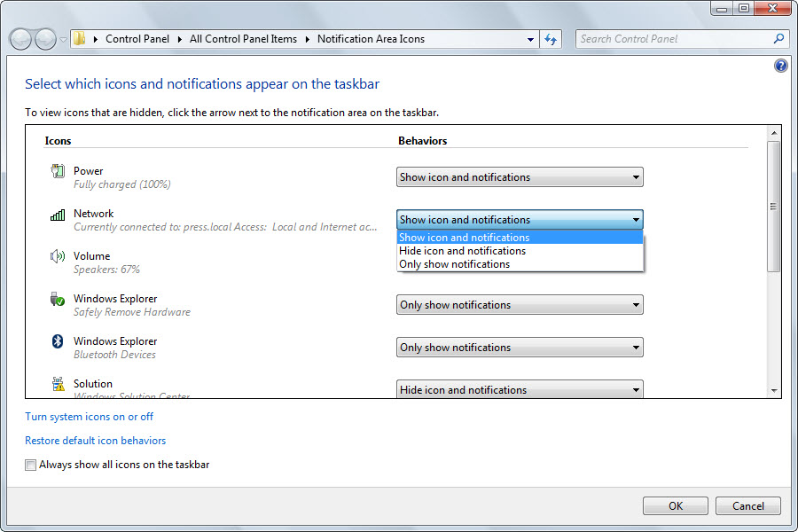Maximize the window

744,8
